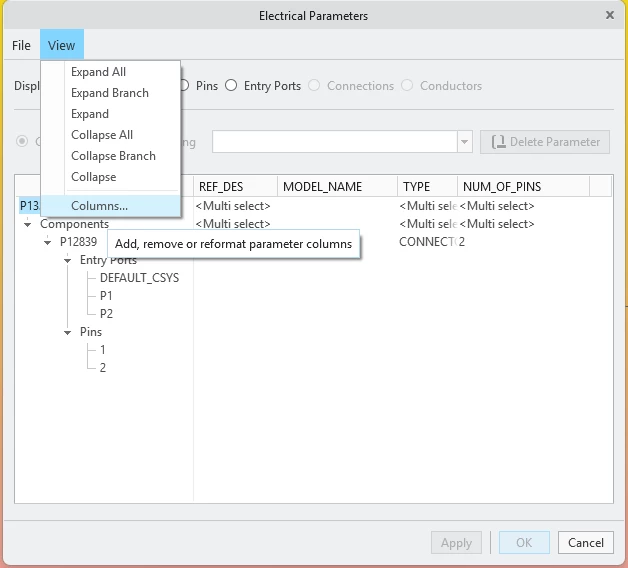The width and height of the screenshot is (628, 568).
Task: Collapse the Components tree node
Action: pyautogui.click(x=27, y=224)
